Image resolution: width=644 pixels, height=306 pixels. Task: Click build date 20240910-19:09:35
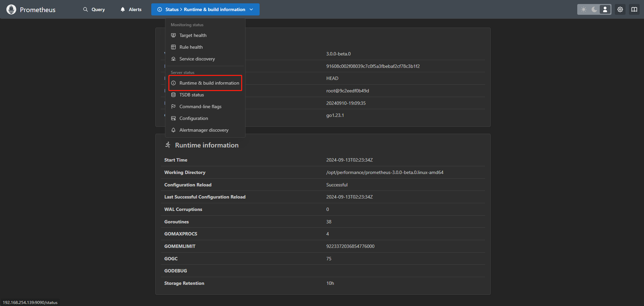346,103
